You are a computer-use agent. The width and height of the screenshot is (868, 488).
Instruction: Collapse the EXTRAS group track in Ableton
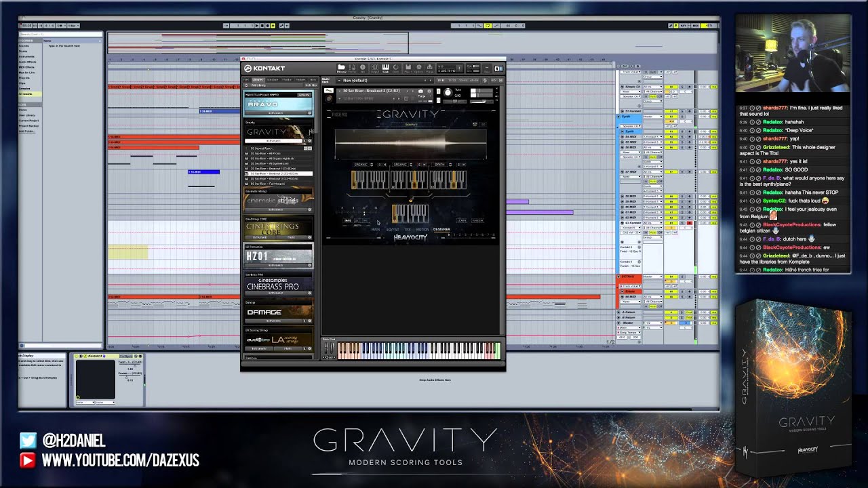click(618, 277)
